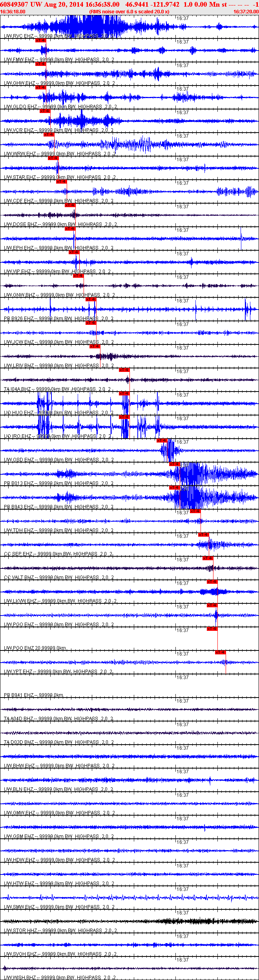Viewport: 259px width, 980px height.
Task: Click the 16:37 time tick above RVC trace
Action: click(182, 18)
